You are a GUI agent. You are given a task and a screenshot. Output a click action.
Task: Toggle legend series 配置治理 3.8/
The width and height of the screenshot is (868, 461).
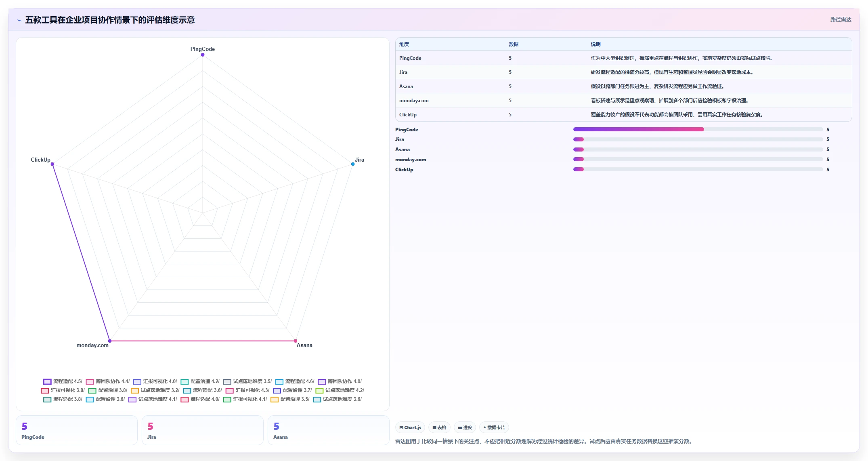pos(108,390)
